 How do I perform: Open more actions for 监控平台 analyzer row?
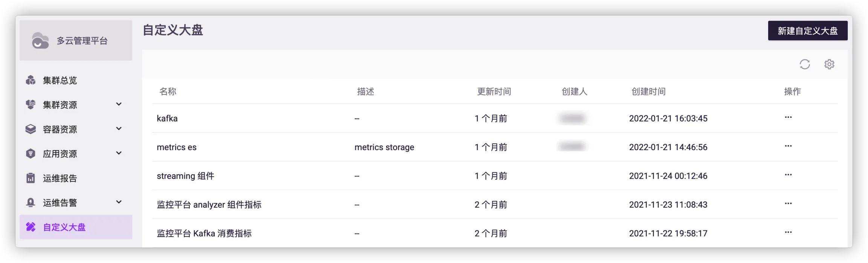(788, 204)
